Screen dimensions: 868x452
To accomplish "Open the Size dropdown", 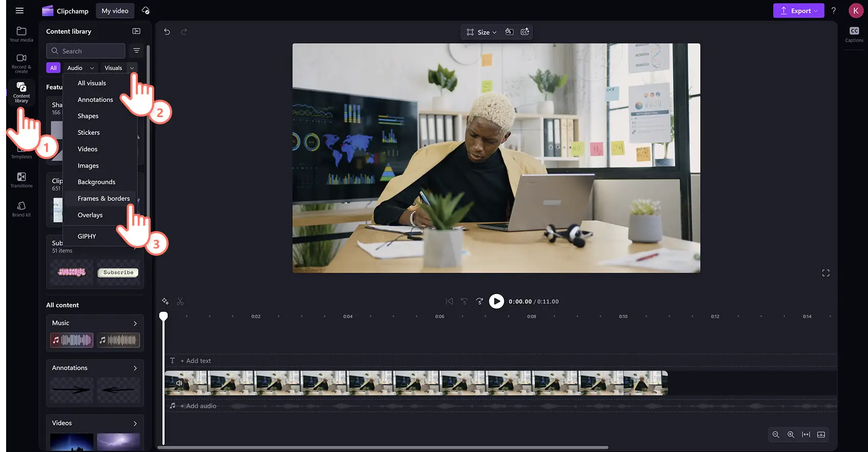I will (x=481, y=32).
